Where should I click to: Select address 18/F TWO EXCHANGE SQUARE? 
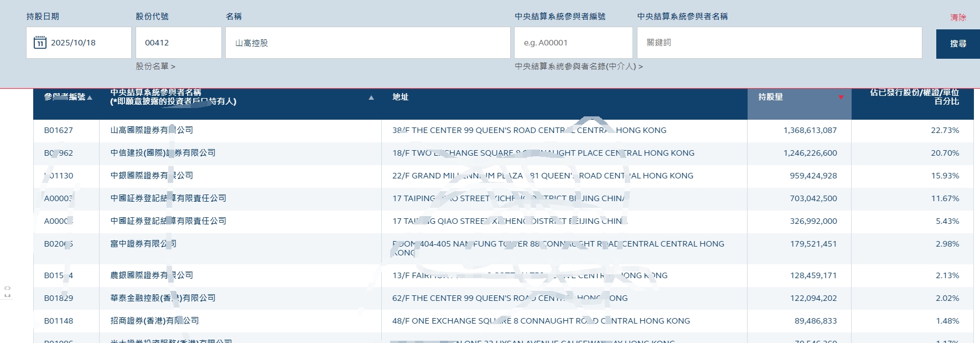(x=543, y=153)
